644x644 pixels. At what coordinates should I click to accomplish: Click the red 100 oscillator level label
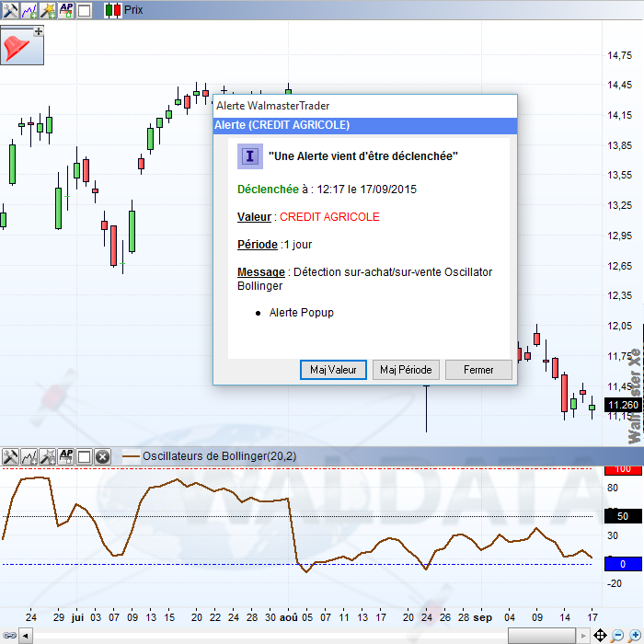click(x=623, y=469)
